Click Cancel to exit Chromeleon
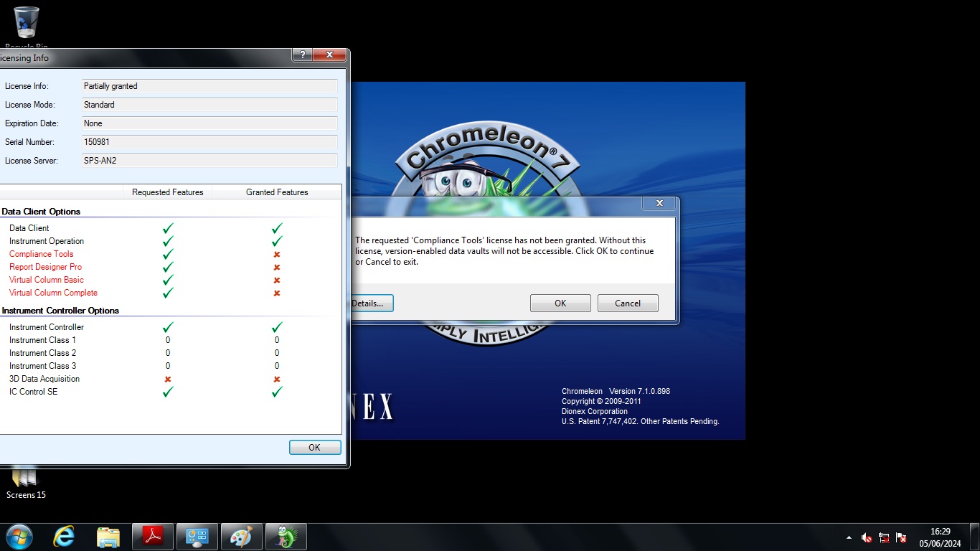The width and height of the screenshot is (980, 551). click(627, 303)
